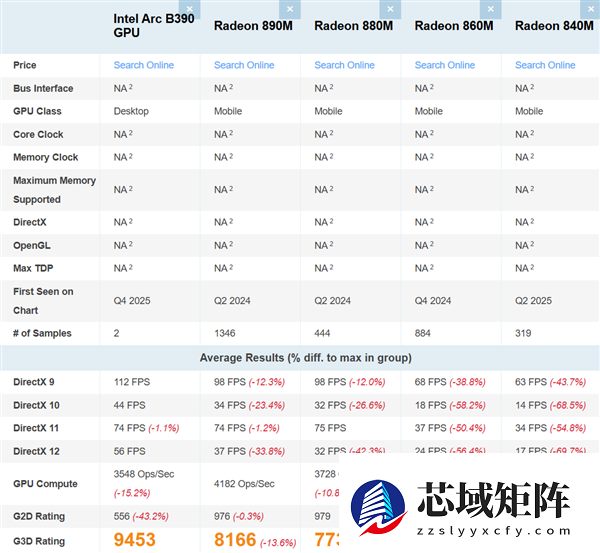Image resolution: width=600 pixels, height=553 pixels.
Task: Open Search Online link for Radeon 860M
Action: [x=445, y=65]
